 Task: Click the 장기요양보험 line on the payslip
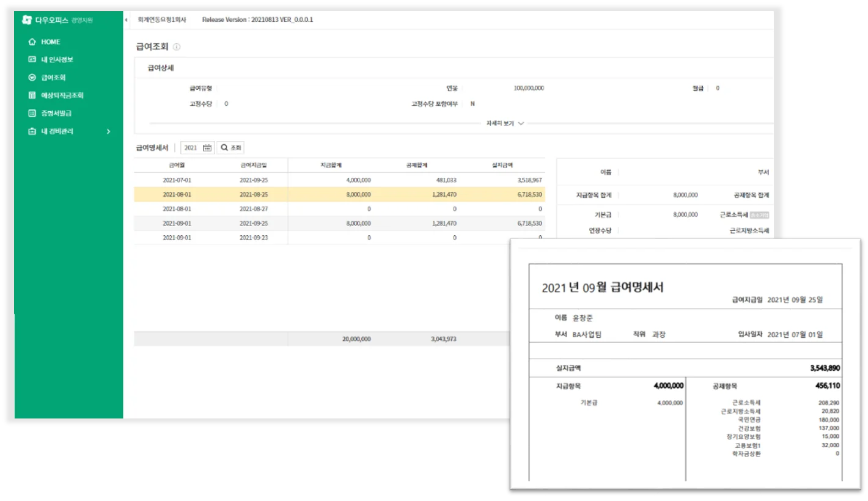[743, 437]
